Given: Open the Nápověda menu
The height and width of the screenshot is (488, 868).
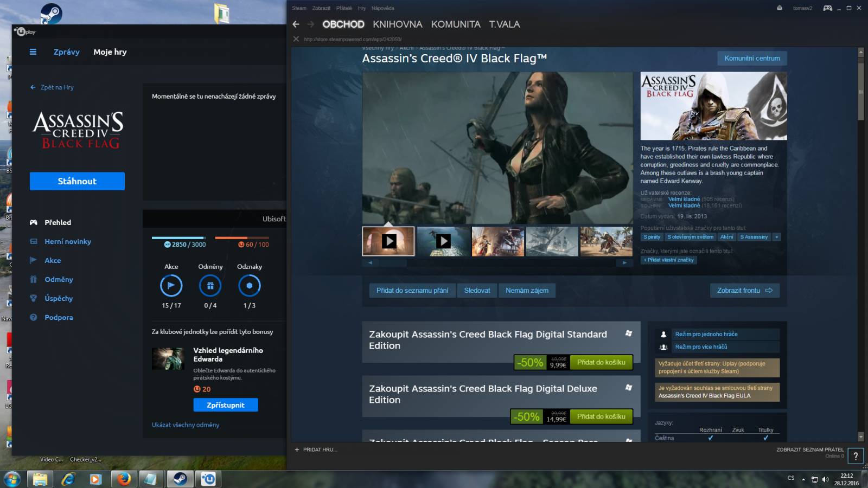Looking at the screenshot, I should 383,8.
